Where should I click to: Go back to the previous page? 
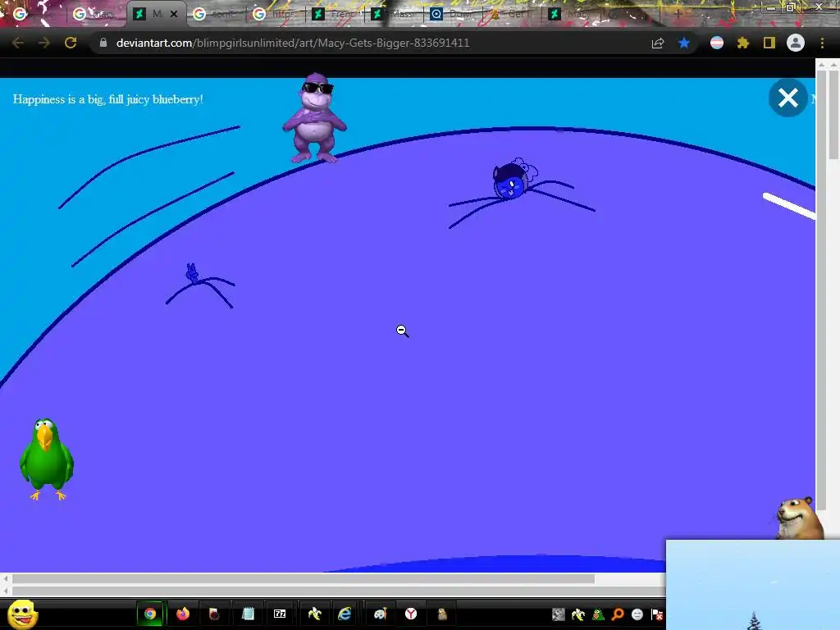point(18,43)
